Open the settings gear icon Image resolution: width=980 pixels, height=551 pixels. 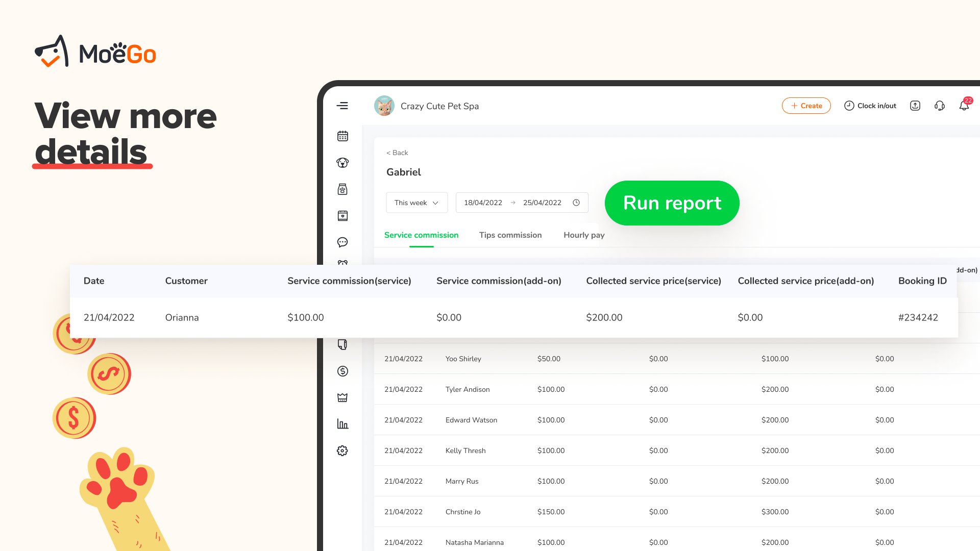342,450
